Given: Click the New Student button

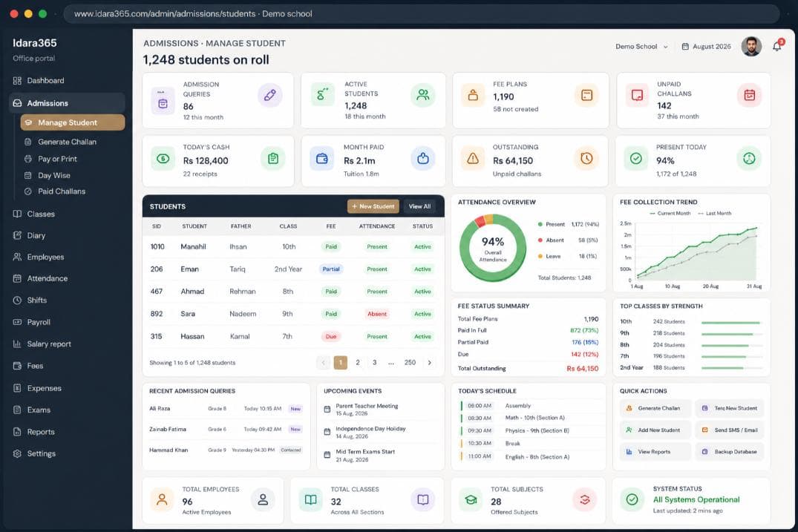Looking at the screenshot, I should tap(373, 206).
